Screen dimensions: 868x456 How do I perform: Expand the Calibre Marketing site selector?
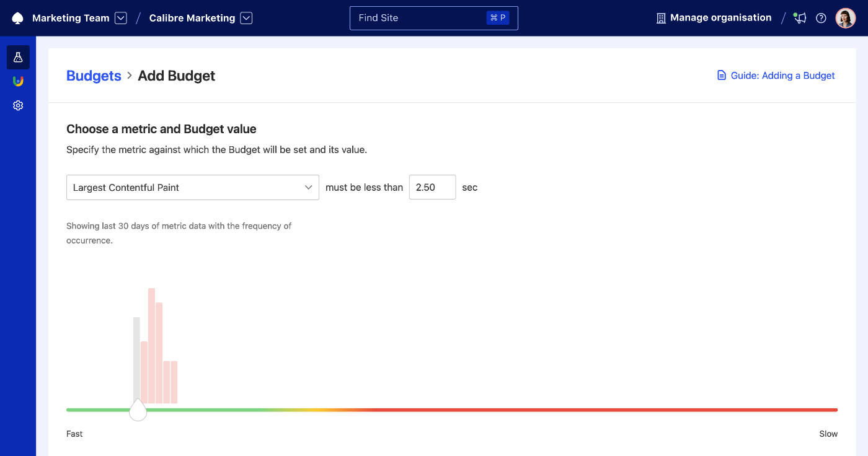point(246,18)
